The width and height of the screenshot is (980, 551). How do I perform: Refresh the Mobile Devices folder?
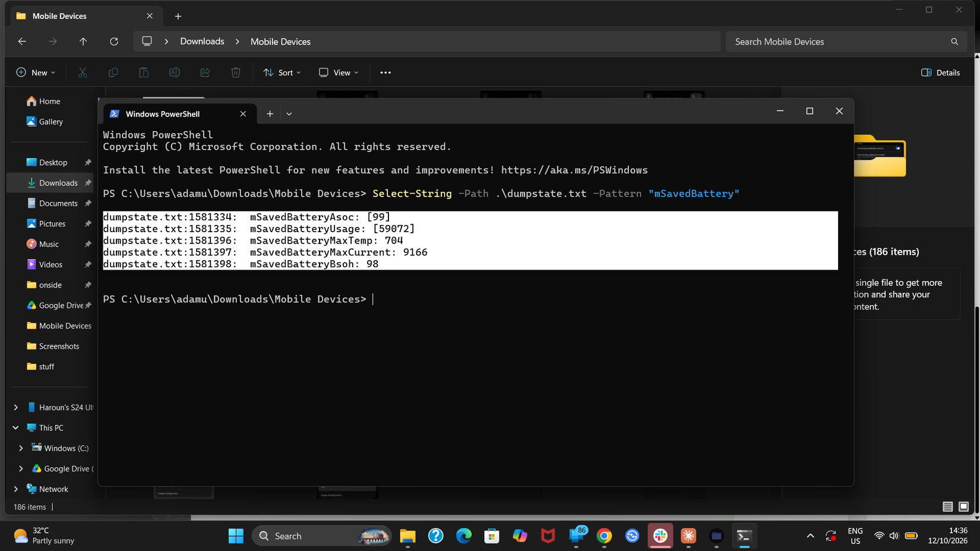[x=114, y=42]
